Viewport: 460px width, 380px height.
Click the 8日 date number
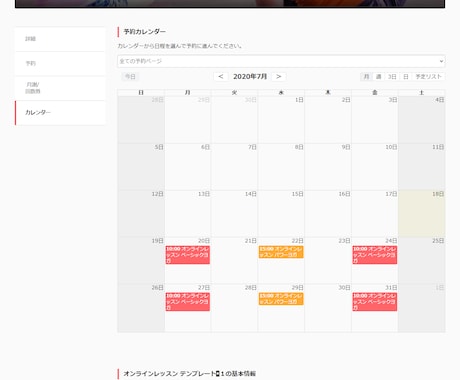299,147
